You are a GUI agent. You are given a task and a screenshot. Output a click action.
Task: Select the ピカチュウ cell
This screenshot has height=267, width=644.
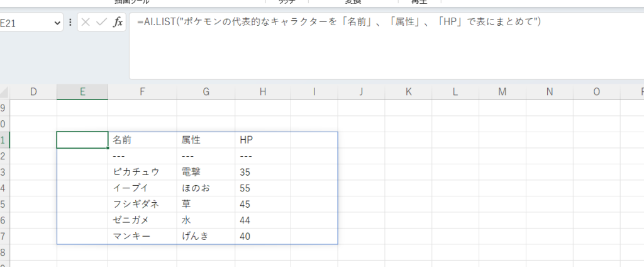142,172
